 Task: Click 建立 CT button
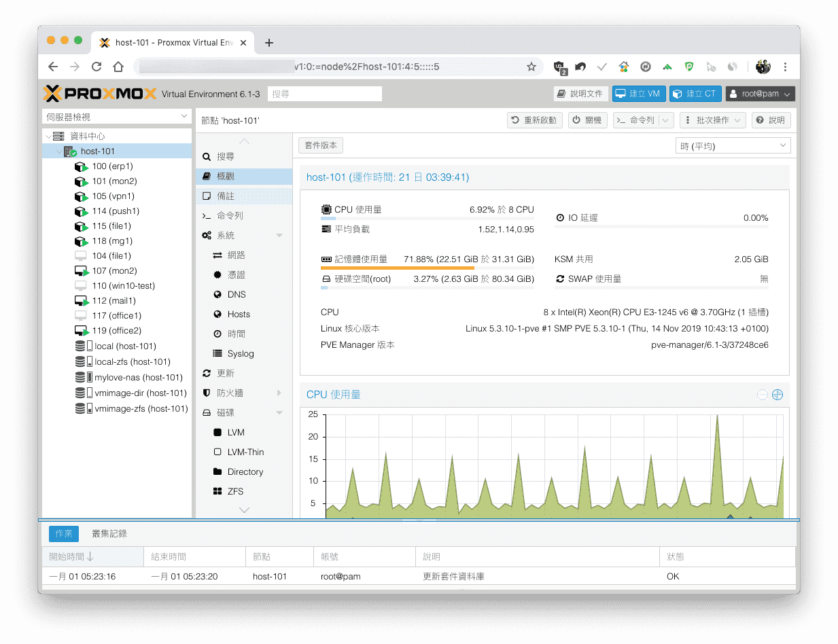coord(695,94)
